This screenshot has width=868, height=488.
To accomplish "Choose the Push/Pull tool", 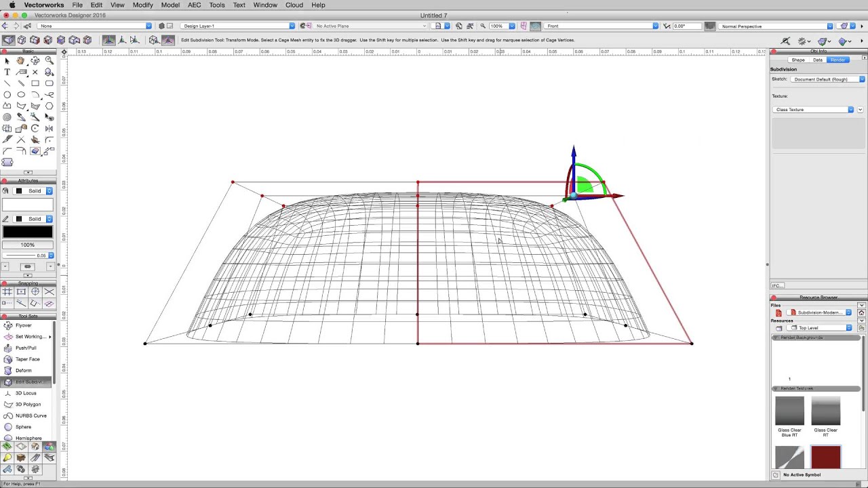I will click(26, 348).
